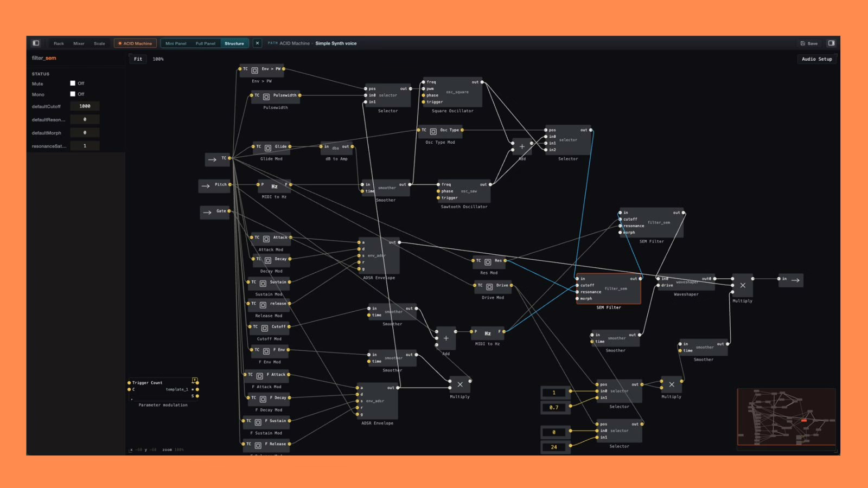Open the Mixer view
868x488 pixels.
click(x=79, y=43)
